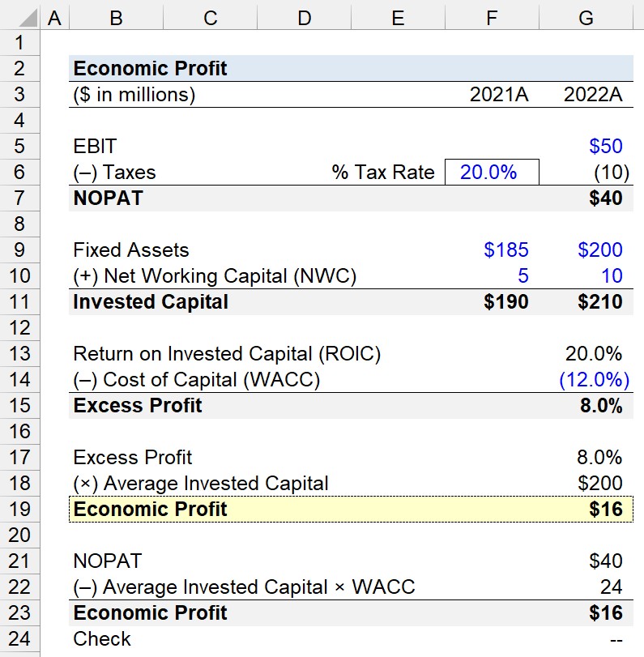Image resolution: width=644 pixels, height=657 pixels.
Task: Select column B header
Action: (116, 18)
